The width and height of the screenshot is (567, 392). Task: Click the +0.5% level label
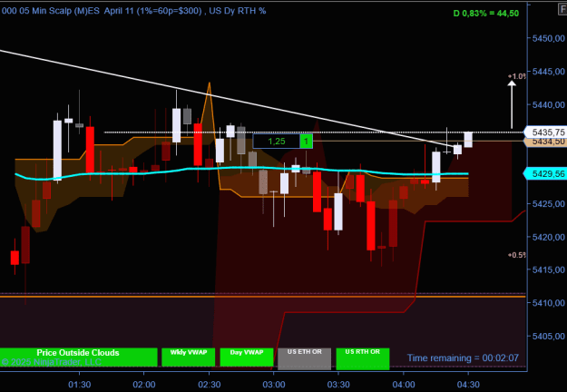pos(517,255)
